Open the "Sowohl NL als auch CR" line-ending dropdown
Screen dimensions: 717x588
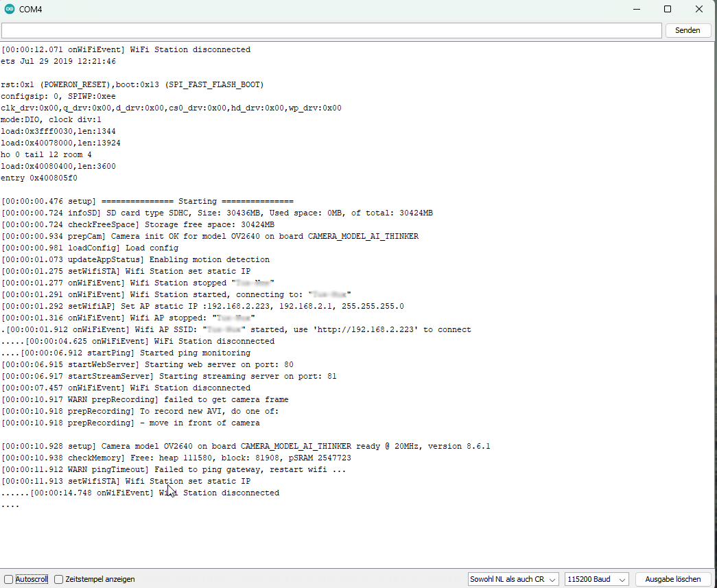pos(513,578)
